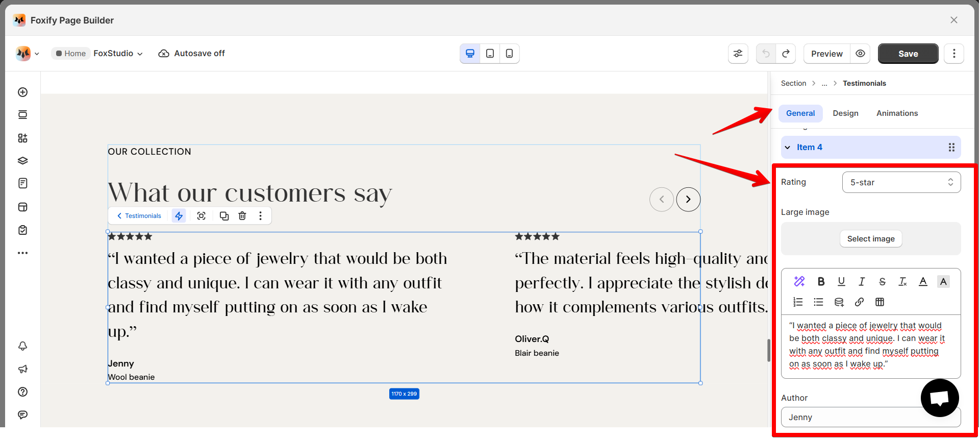Insert a link with the link icon
This screenshot has width=980, height=439.
(859, 302)
